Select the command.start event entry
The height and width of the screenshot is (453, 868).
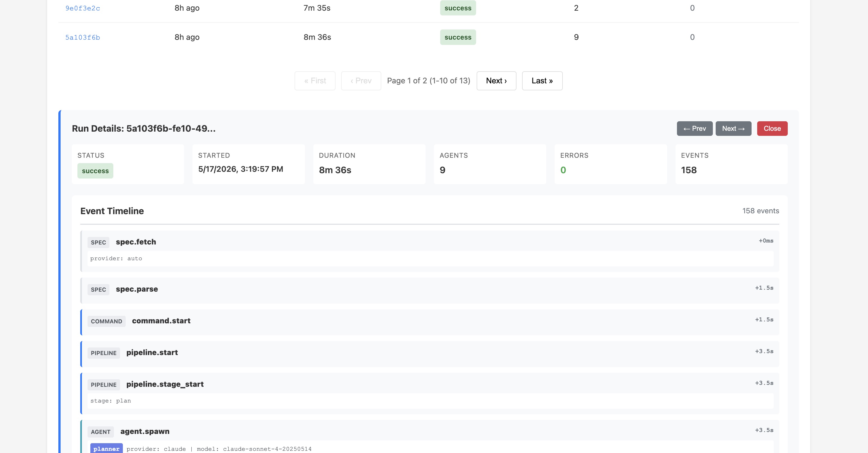coord(430,322)
